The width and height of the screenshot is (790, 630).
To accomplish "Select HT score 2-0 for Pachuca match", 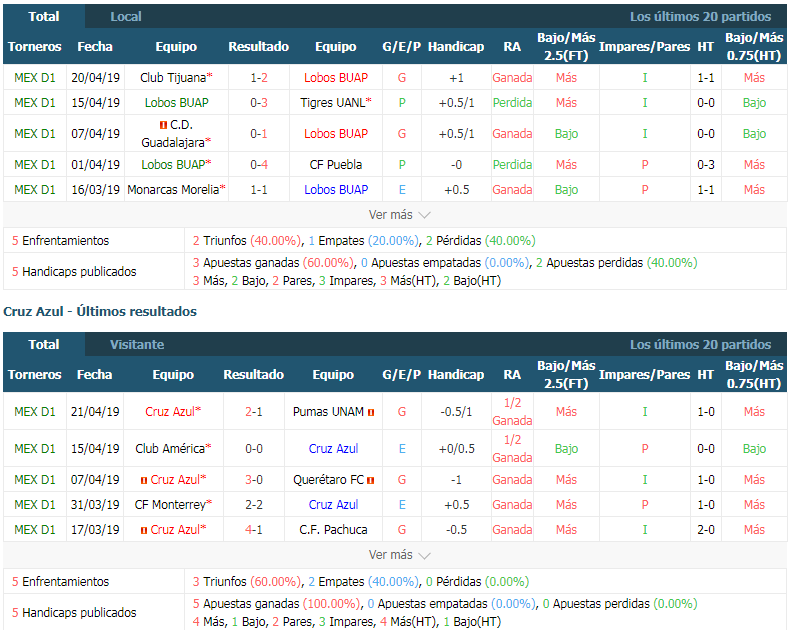I will pos(706,530).
